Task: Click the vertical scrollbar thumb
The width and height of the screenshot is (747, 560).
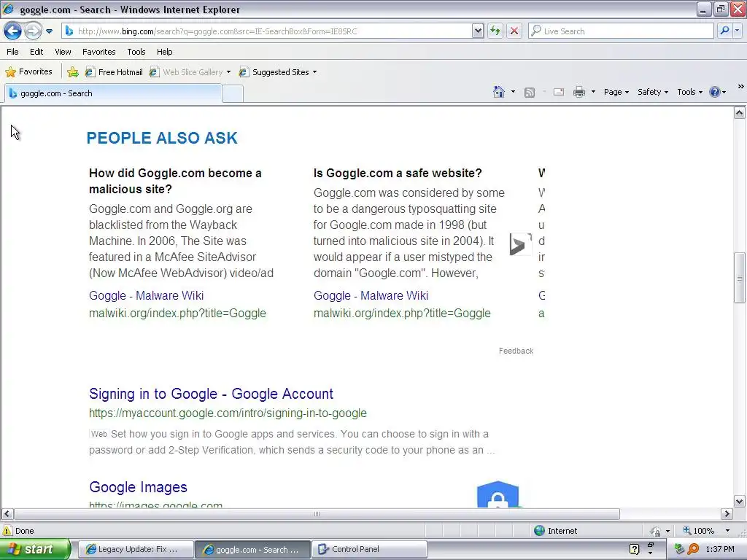Action: pyautogui.click(x=740, y=278)
